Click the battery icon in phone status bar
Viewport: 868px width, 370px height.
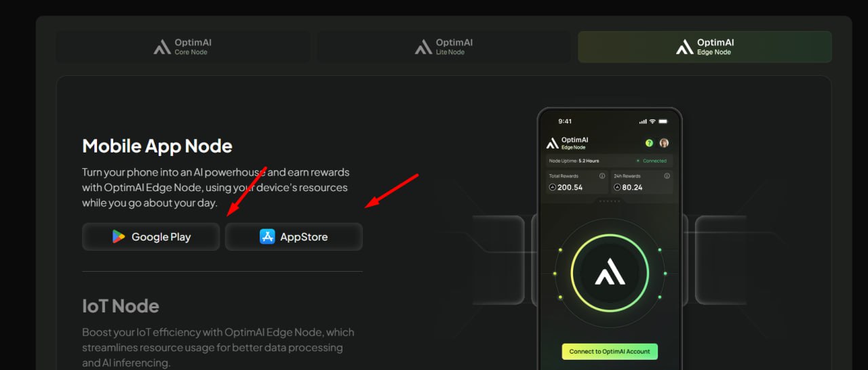click(x=663, y=121)
